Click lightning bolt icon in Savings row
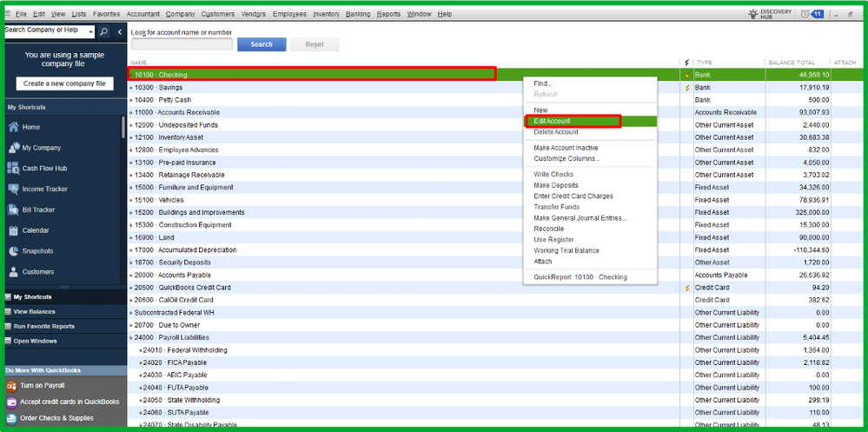868x432 pixels. pos(687,88)
